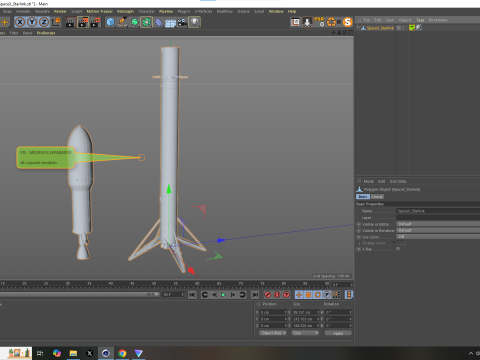Step to previous frame
The width and height of the screenshot is (480, 360).
[x=214, y=295]
